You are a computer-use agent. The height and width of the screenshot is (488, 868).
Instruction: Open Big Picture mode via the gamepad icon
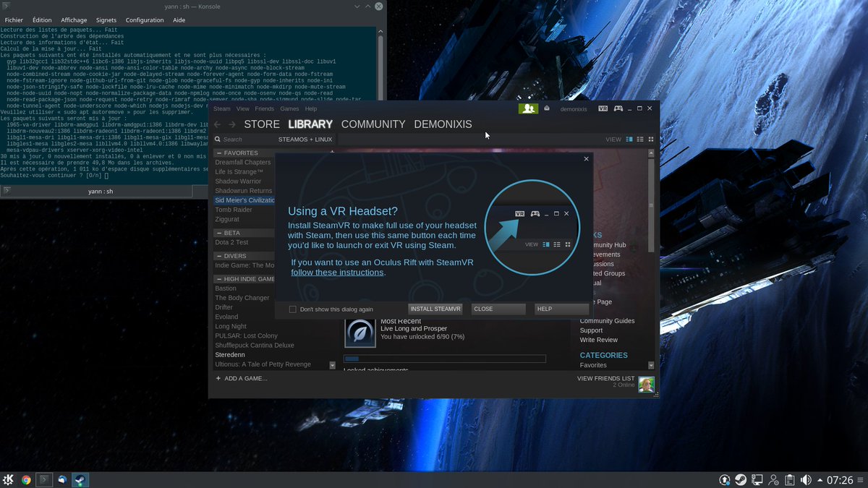coord(618,108)
